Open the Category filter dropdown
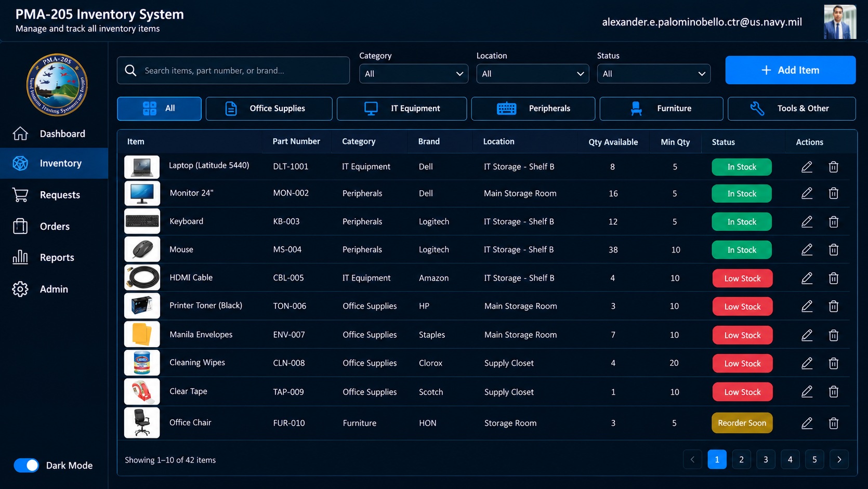Viewport: 868px width, 489px height. coord(414,74)
